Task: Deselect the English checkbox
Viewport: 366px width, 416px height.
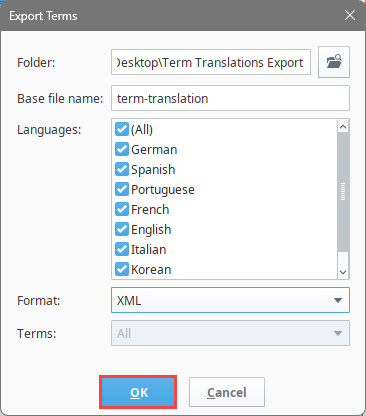Action: [122, 229]
